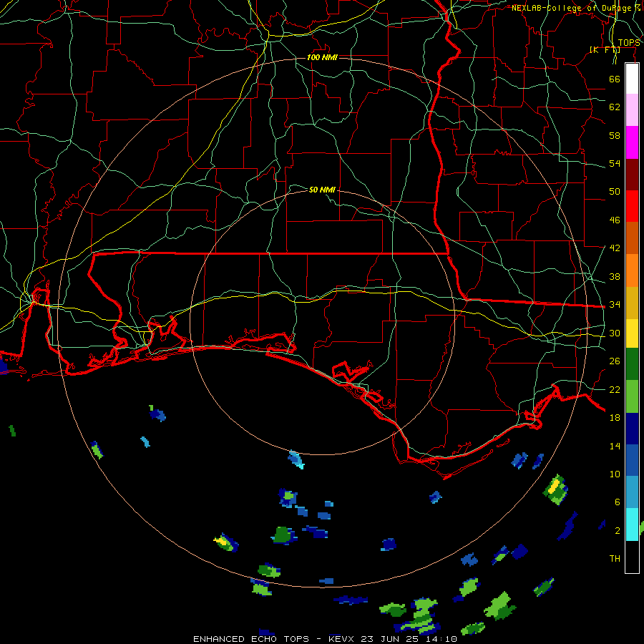Click the yellow-core echo cell inside the 100 NMI ring

tap(226, 542)
